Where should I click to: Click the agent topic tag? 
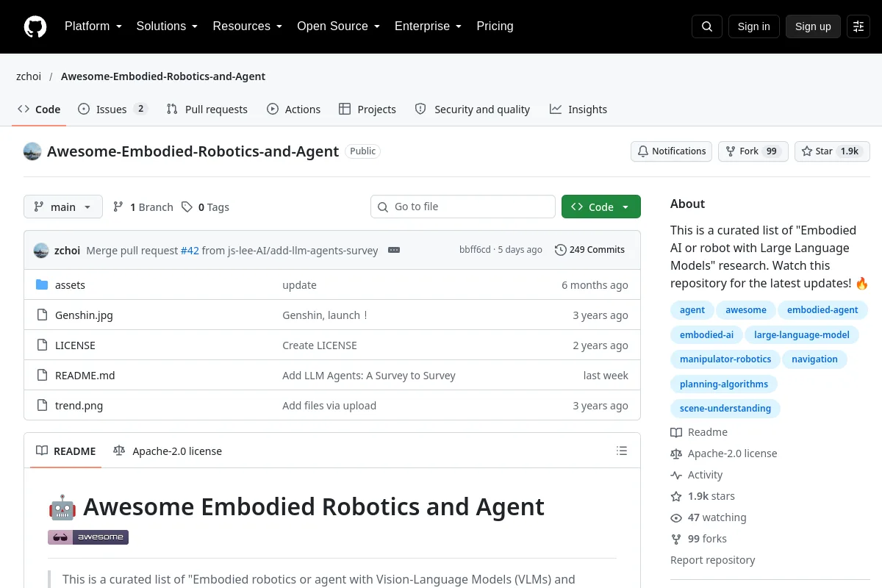[x=692, y=310]
